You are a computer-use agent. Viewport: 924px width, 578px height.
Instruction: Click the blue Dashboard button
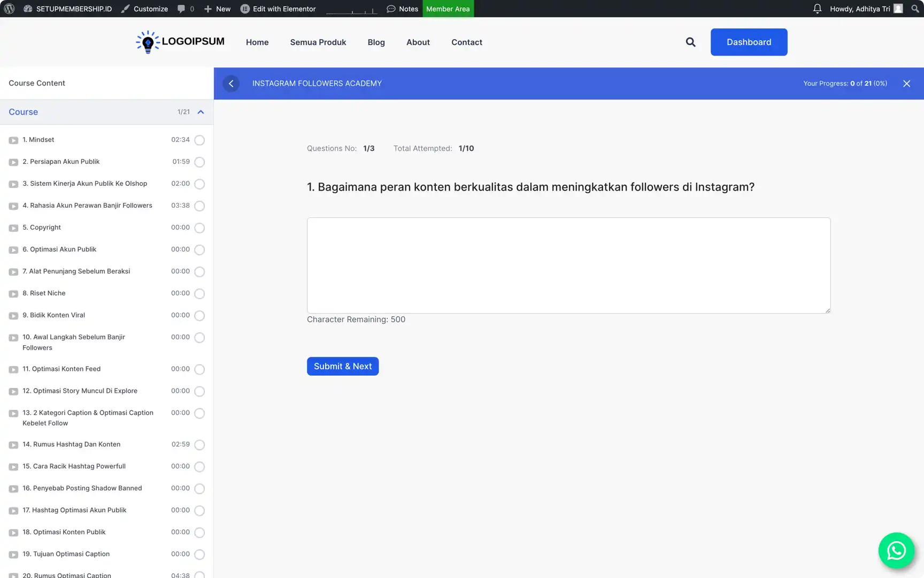(x=749, y=42)
